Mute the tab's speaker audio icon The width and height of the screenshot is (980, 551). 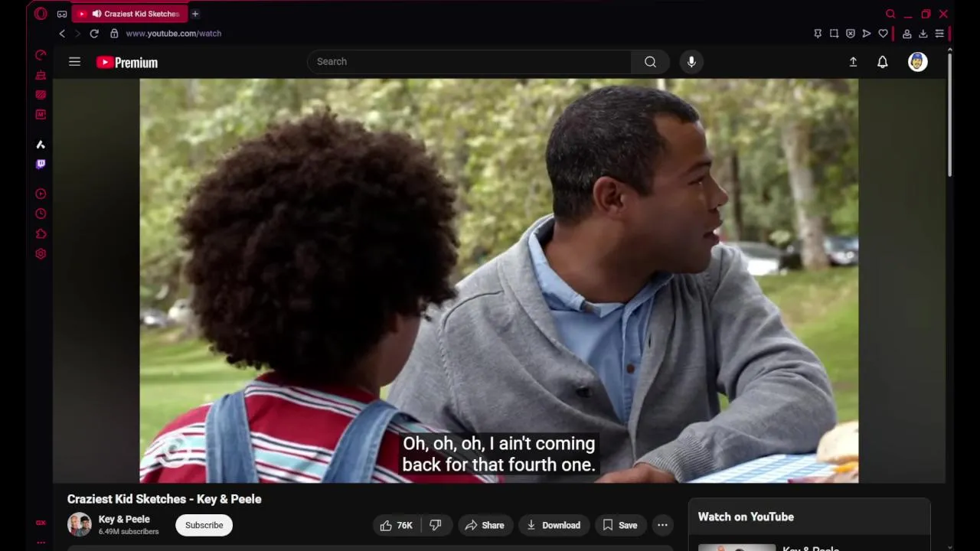pos(96,14)
